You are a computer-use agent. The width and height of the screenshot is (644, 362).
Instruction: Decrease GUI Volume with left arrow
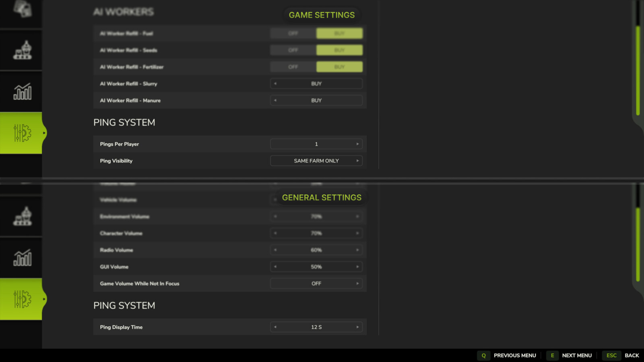click(275, 267)
